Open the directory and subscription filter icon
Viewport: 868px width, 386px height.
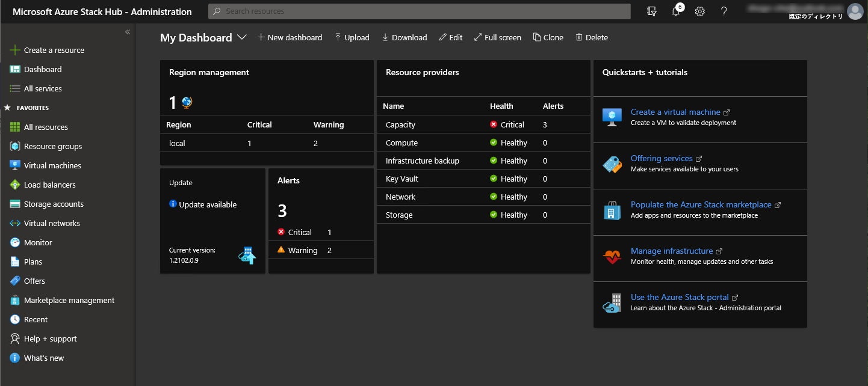tap(651, 11)
